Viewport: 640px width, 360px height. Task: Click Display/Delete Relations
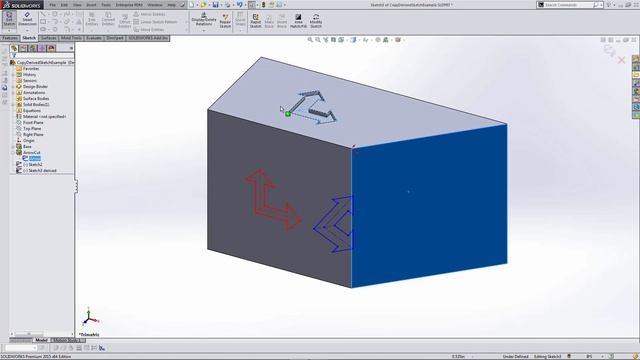click(x=204, y=19)
